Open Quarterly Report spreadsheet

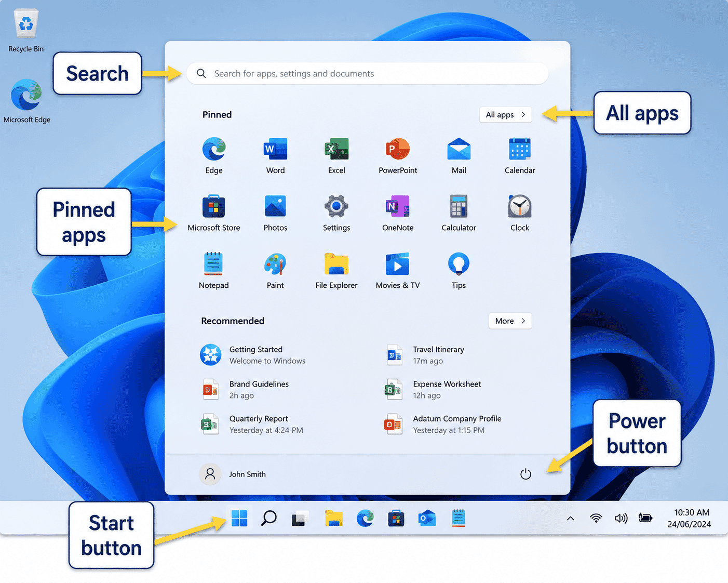click(252, 424)
